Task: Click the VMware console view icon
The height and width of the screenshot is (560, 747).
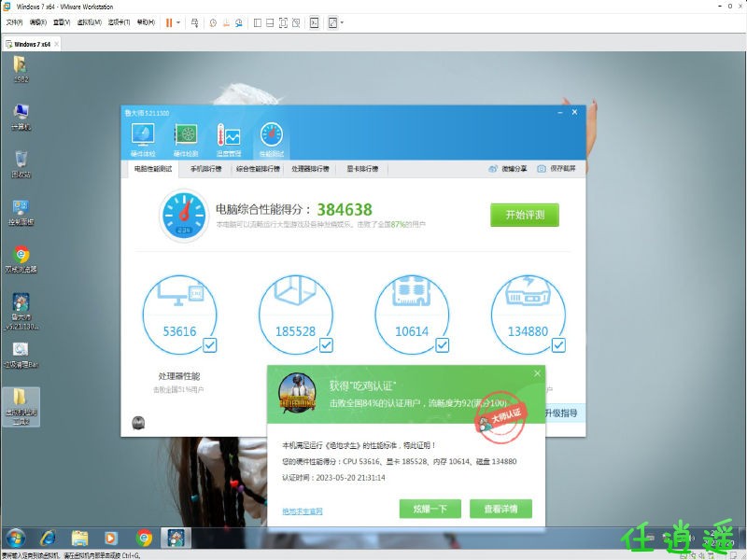Action: tap(315, 22)
